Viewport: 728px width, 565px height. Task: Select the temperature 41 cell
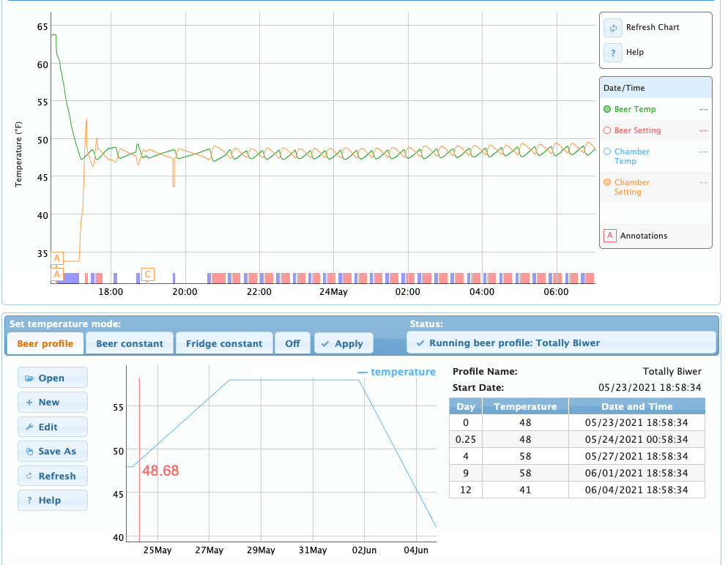click(525, 490)
